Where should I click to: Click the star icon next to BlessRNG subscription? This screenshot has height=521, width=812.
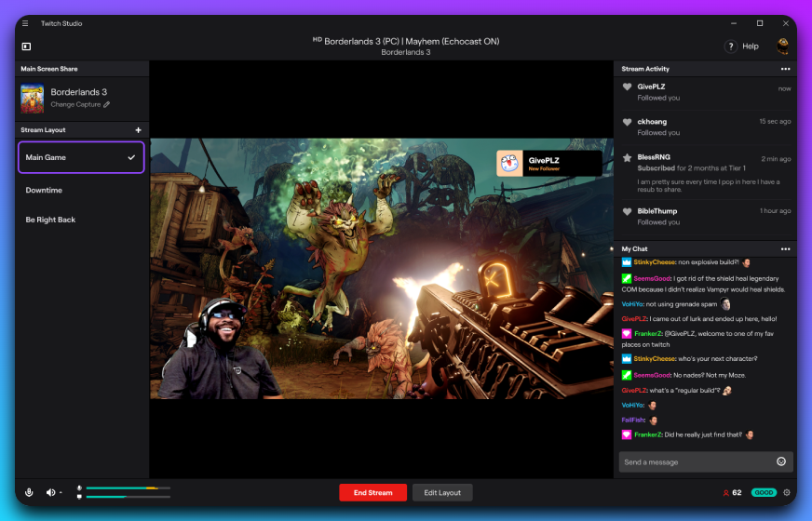(x=627, y=157)
